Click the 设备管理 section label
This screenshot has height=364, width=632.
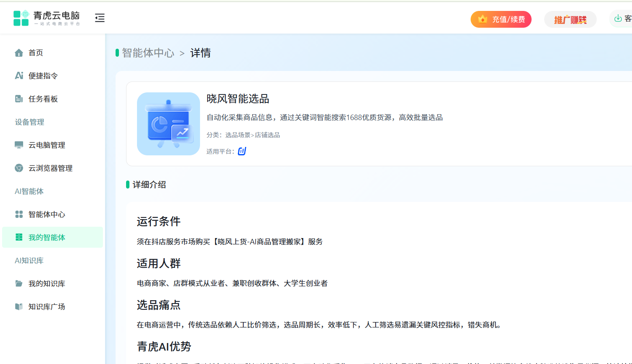29,122
